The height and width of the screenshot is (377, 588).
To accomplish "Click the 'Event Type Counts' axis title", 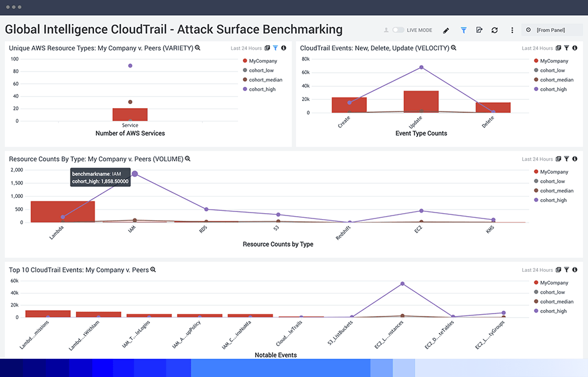I will (421, 133).
